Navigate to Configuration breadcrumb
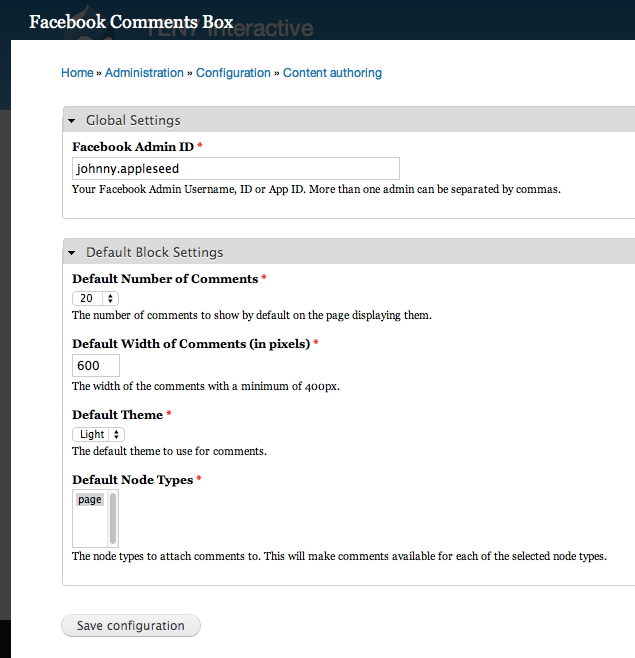Screen dimensions: 635x658 (x=233, y=73)
